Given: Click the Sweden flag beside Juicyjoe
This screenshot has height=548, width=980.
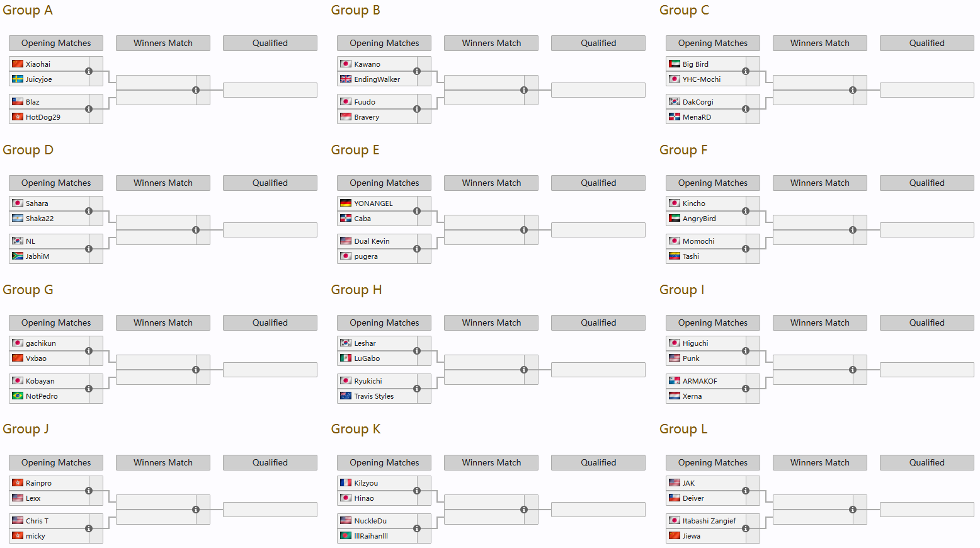Looking at the screenshot, I should (18, 79).
